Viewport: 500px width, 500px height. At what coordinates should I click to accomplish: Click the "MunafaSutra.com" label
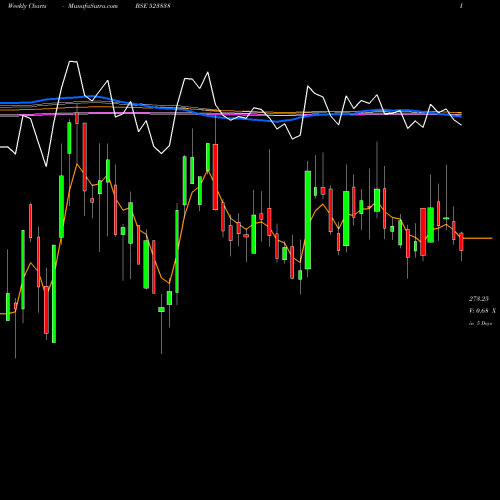pos(93,6)
